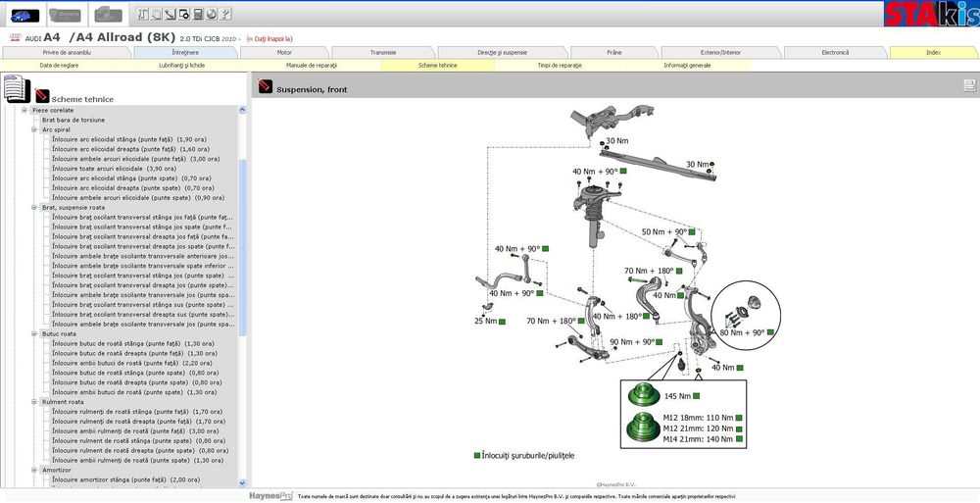Select 'Înlocuire braţ oscilant transversal stânga sus (punte spate)'
Image resolution: width=980 pixels, height=503 pixels.
(142, 305)
